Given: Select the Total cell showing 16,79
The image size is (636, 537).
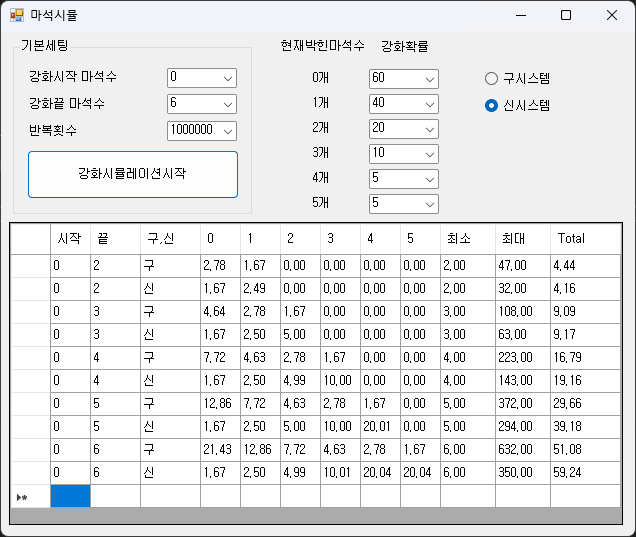Looking at the screenshot, I should (x=585, y=358).
